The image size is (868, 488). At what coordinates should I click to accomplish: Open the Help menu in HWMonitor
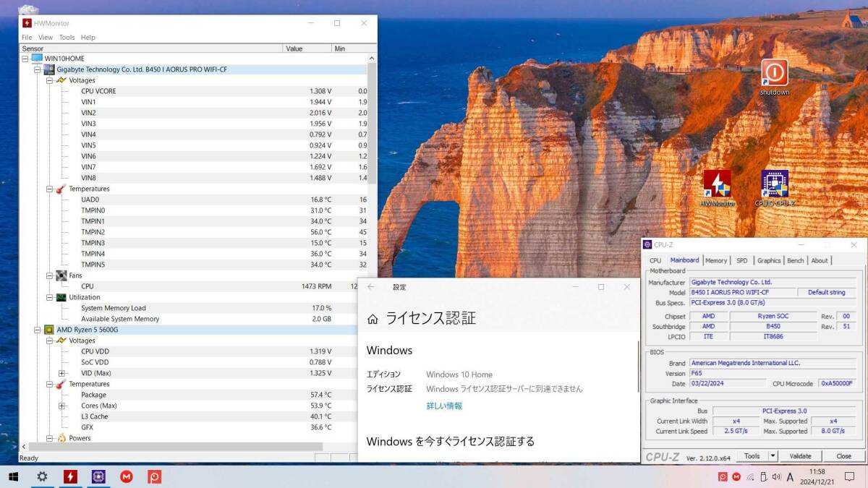coord(88,38)
